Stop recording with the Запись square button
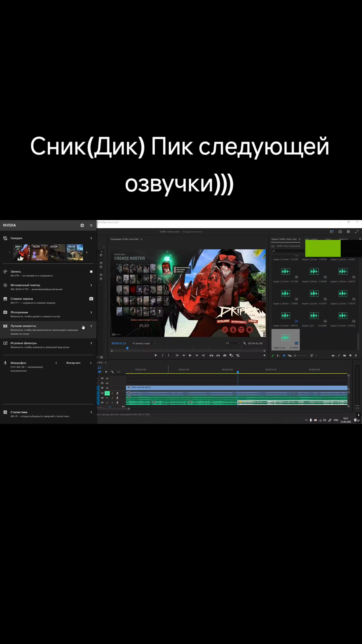 click(91, 271)
